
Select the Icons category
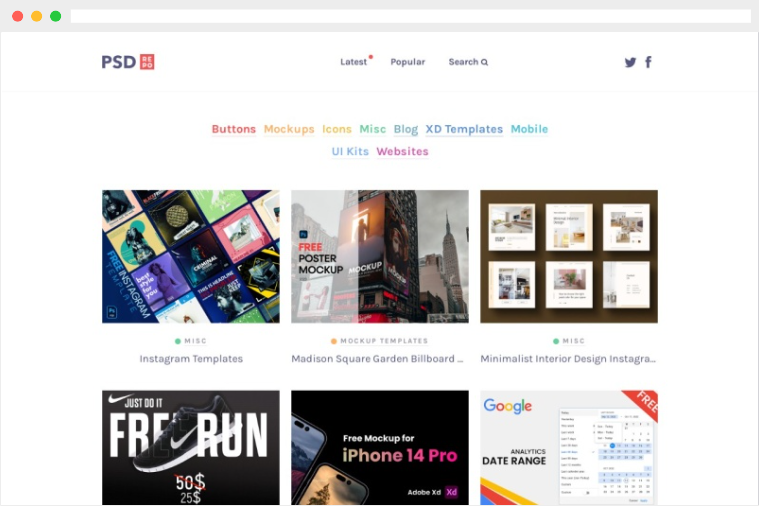click(x=337, y=129)
